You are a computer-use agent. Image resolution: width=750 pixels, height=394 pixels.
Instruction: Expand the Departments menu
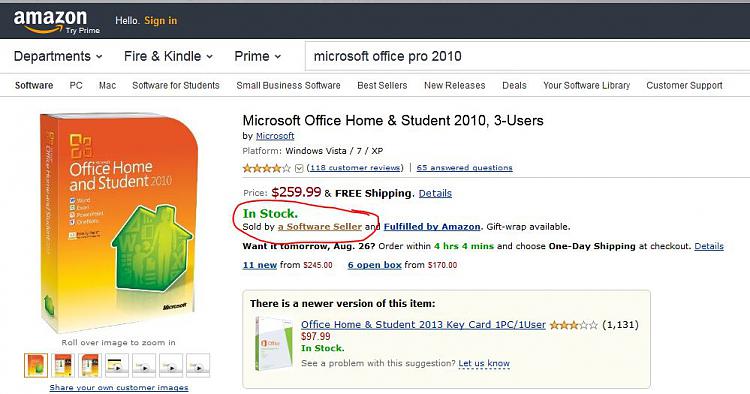(58, 56)
